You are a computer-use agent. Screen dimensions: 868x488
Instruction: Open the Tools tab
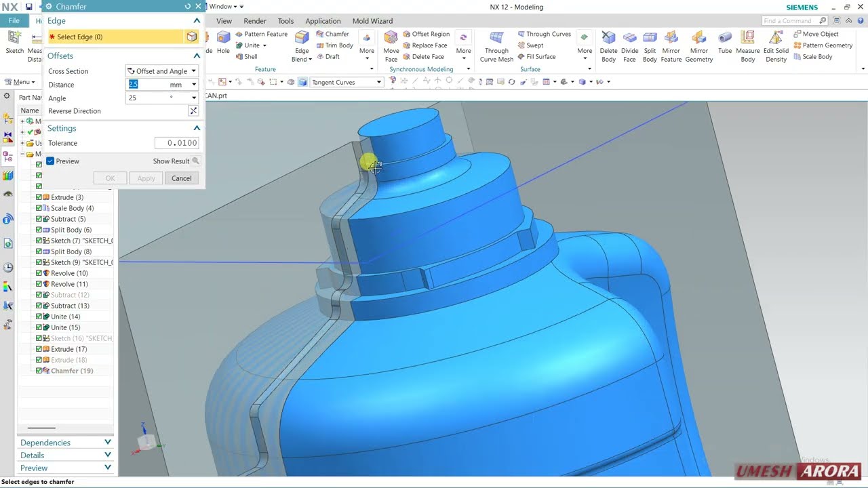coord(285,21)
